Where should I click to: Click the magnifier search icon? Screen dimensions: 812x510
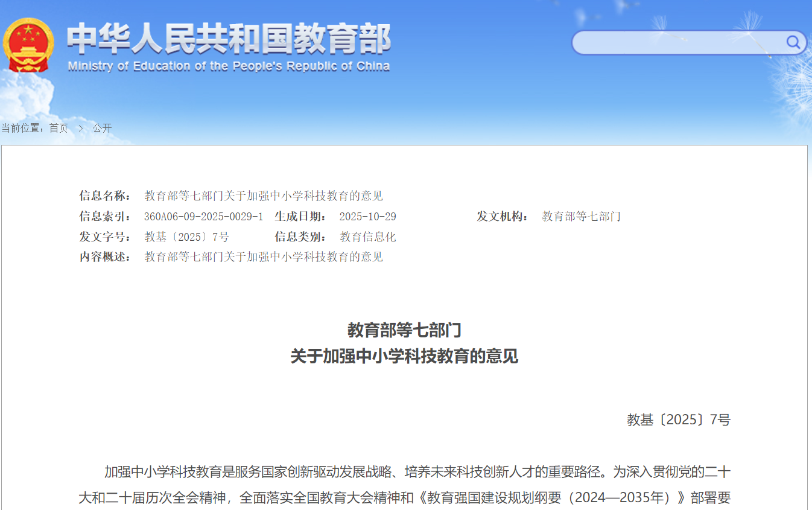(793, 42)
